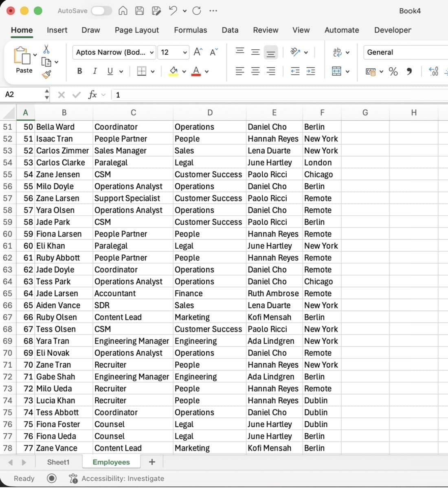The height and width of the screenshot is (488, 448).
Task: Align text left
Action: click(x=240, y=71)
